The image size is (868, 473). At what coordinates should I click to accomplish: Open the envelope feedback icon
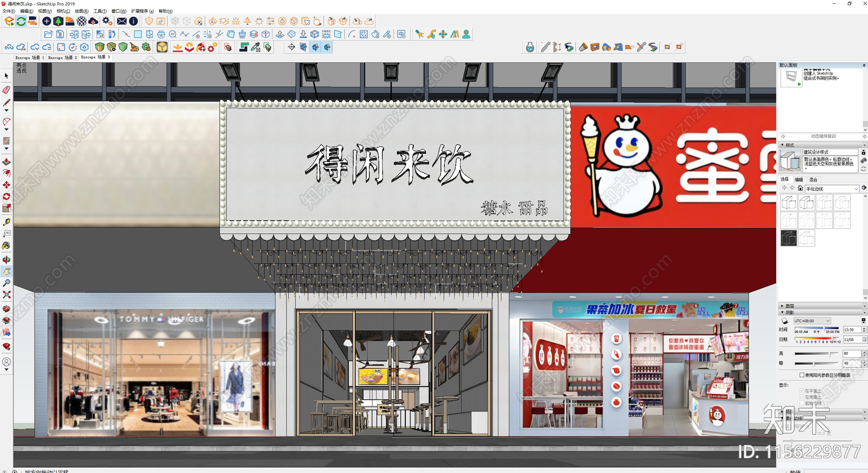point(122,21)
